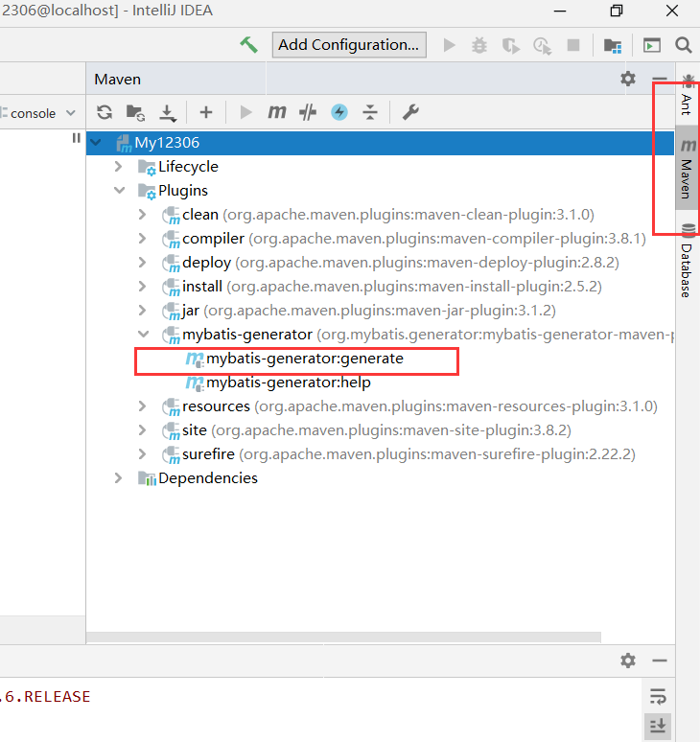Expand the Lifecycle node

click(x=119, y=167)
